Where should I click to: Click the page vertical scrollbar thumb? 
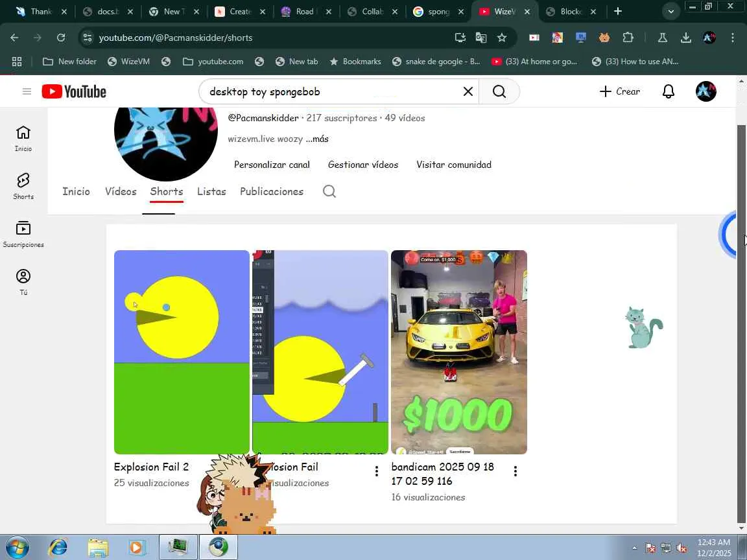741,324
